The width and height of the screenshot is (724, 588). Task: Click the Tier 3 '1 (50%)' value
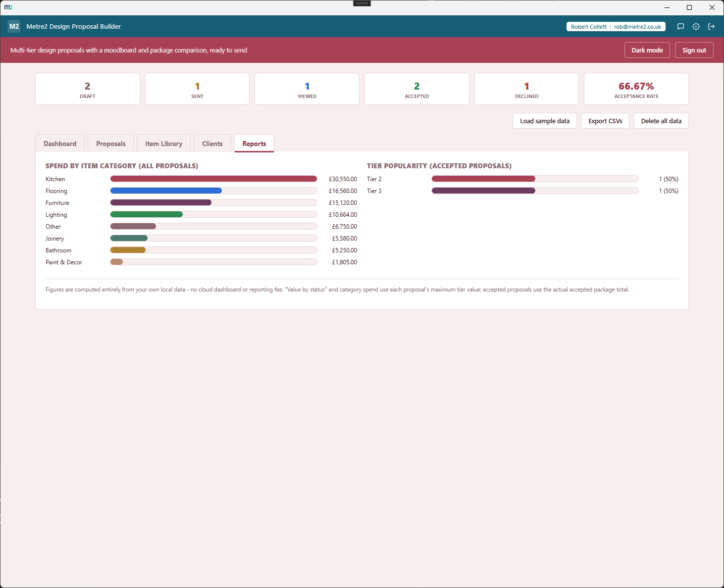(x=669, y=191)
